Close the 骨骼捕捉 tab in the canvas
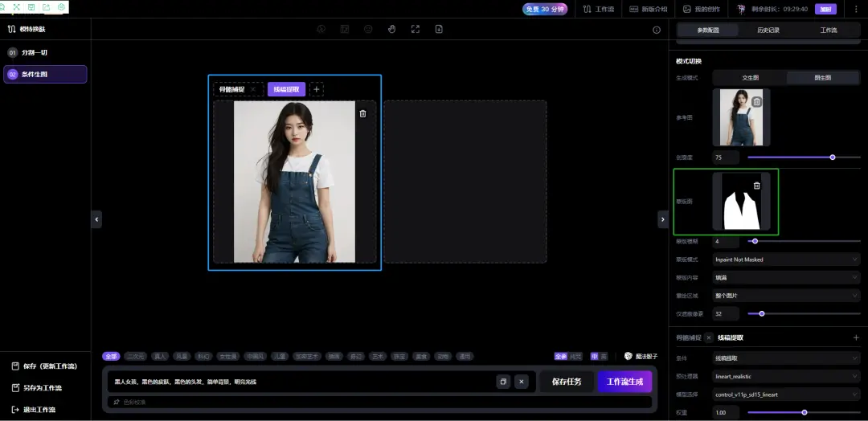This screenshot has width=868, height=421. coord(253,89)
